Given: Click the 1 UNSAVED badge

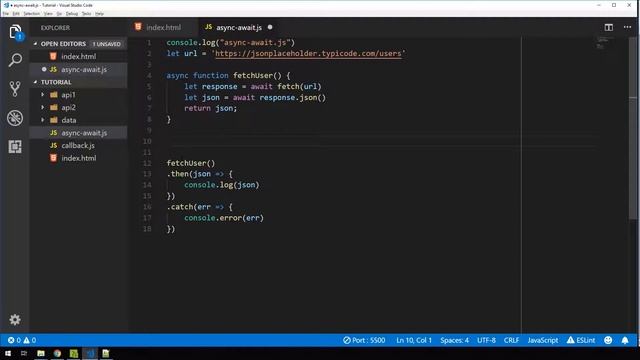Looking at the screenshot, I should tap(107, 44).
